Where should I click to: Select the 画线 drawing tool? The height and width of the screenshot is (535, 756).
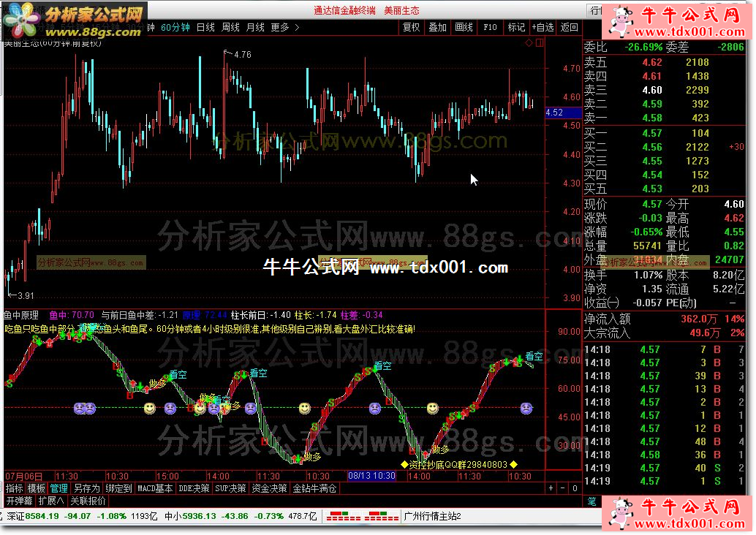click(464, 28)
